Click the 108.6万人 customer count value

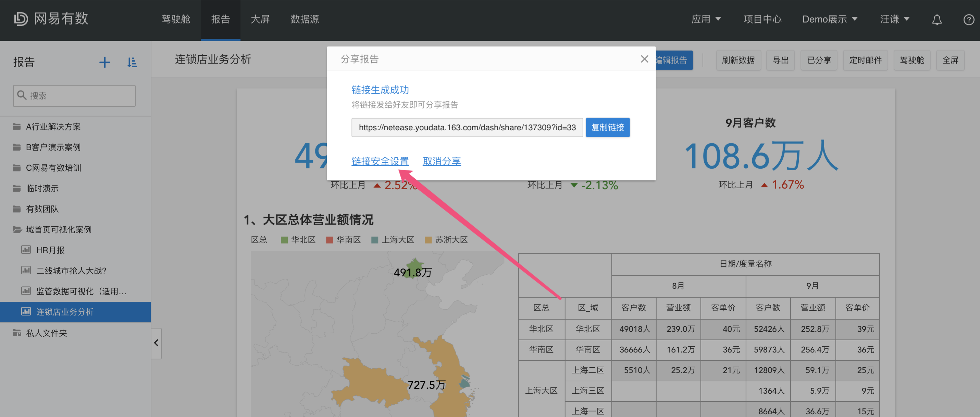click(x=761, y=156)
